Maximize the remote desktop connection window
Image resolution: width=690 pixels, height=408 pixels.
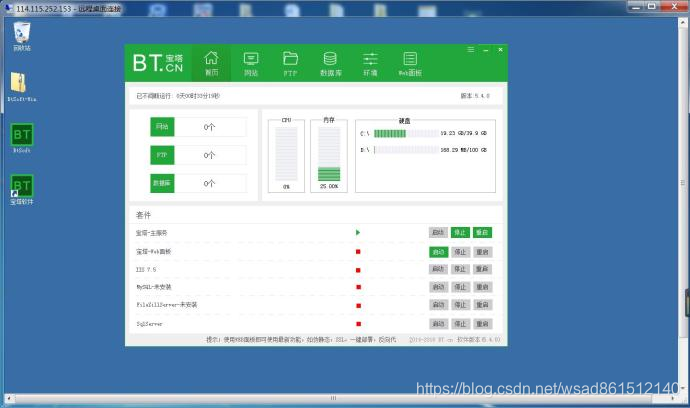[x=652, y=6]
